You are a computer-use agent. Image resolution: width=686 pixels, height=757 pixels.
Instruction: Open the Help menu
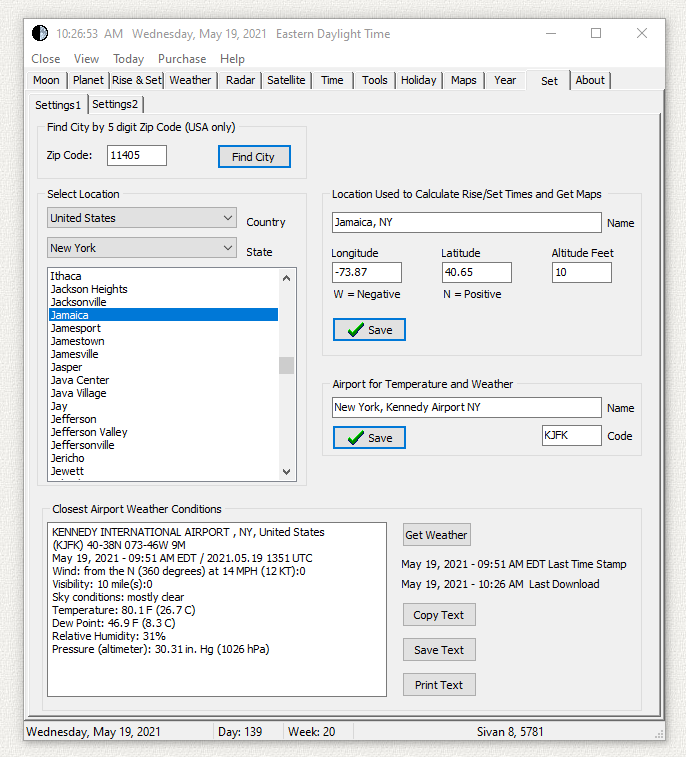click(x=232, y=59)
